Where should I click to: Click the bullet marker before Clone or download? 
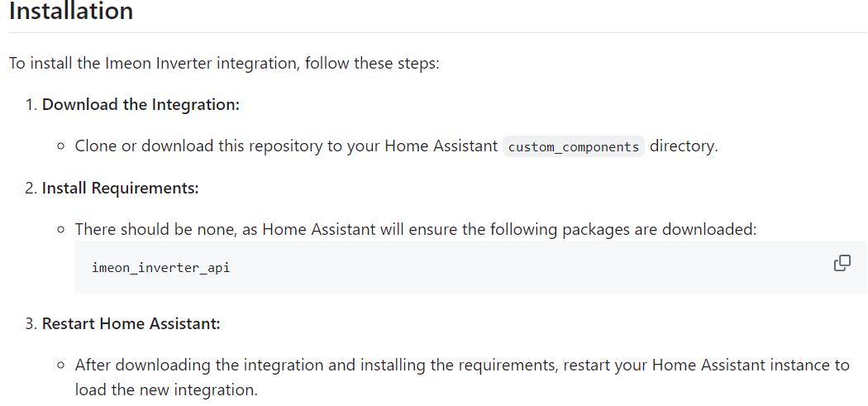pos(61,147)
